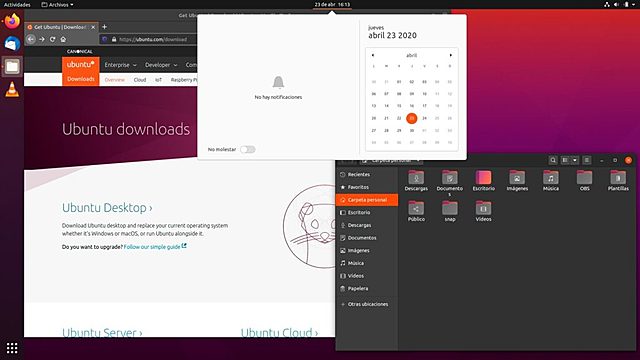The width and height of the screenshot is (640, 360).
Task: Open Otras ubicaciones in sidebar
Action: [367, 304]
